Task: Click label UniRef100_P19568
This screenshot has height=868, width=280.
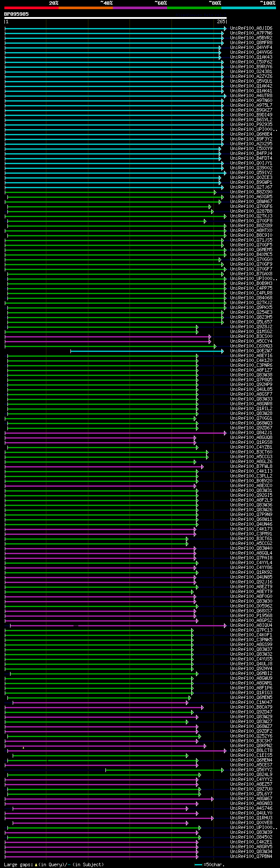Action: tap(251, 616)
